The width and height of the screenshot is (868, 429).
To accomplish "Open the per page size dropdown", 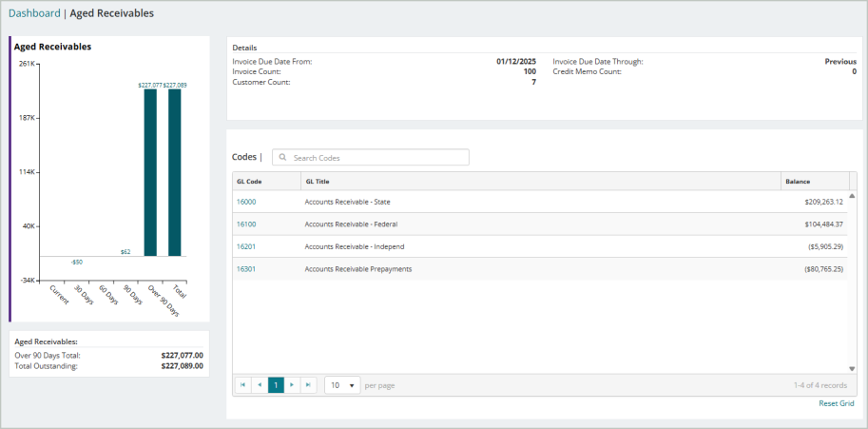I will [342, 384].
